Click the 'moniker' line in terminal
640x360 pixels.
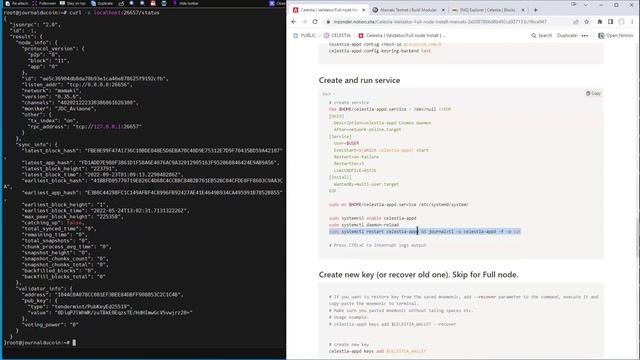point(59,109)
